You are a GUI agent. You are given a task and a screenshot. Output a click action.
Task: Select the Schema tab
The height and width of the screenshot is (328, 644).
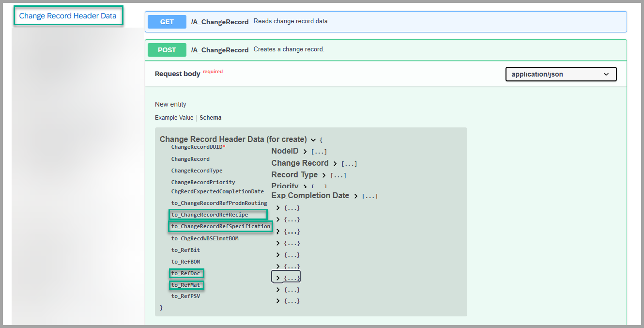(211, 118)
